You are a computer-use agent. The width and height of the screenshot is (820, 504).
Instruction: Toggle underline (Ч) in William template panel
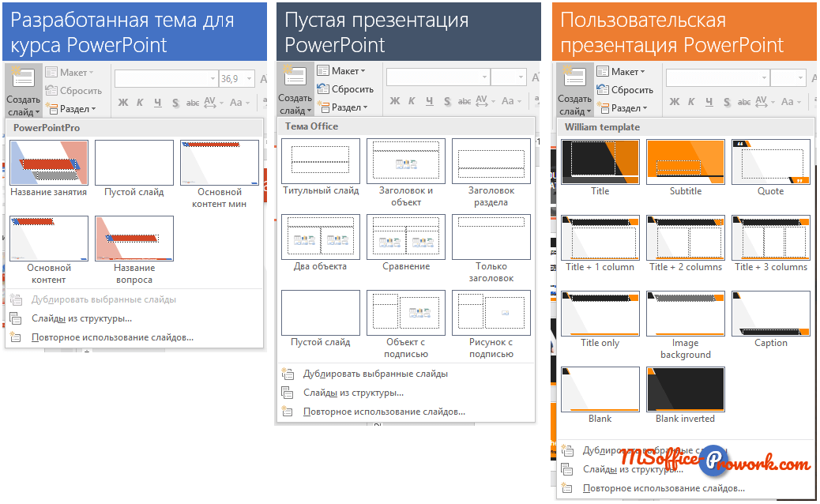point(709,102)
